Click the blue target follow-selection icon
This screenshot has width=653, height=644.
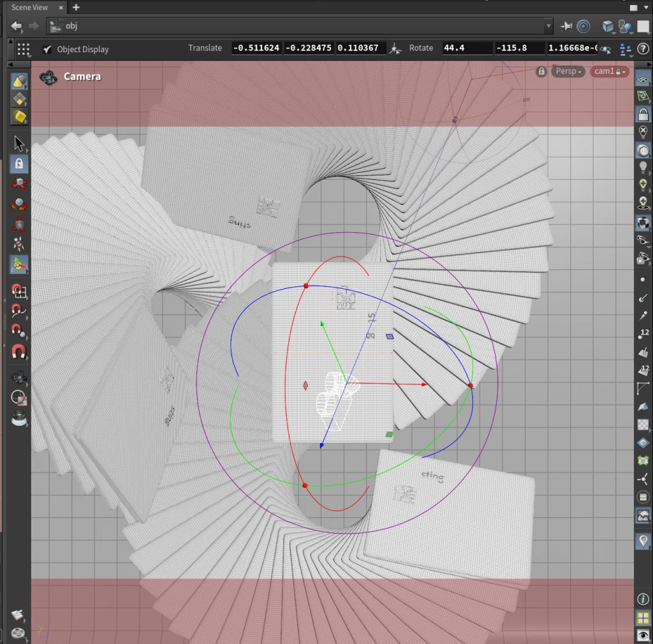click(583, 26)
